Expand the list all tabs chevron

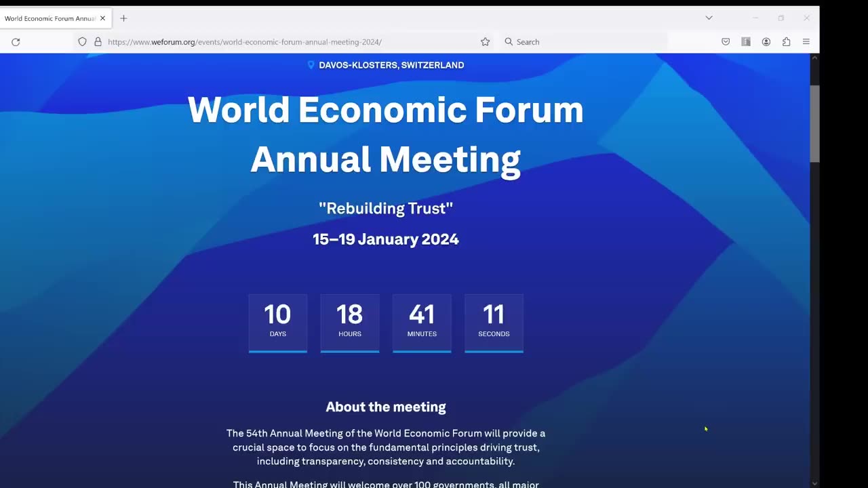[x=709, y=18]
